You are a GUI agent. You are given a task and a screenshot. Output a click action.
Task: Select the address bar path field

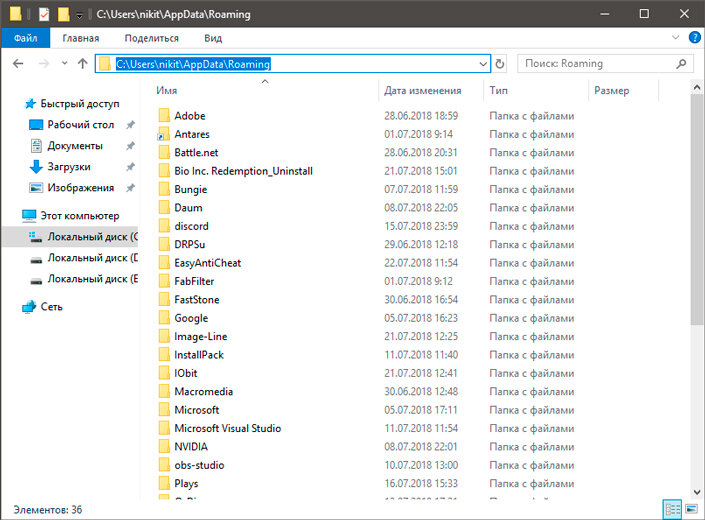coord(292,64)
